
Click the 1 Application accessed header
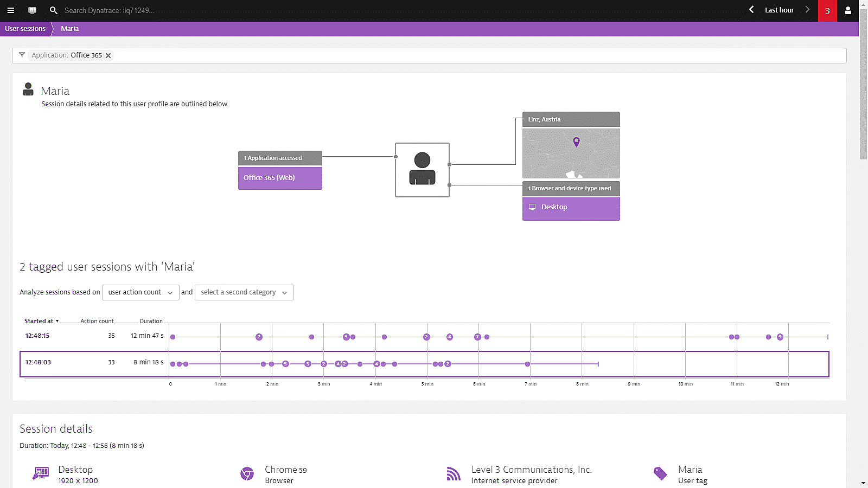[x=280, y=158]
